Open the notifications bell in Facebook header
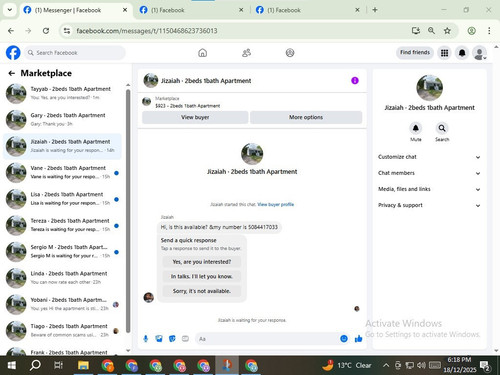 462,53
